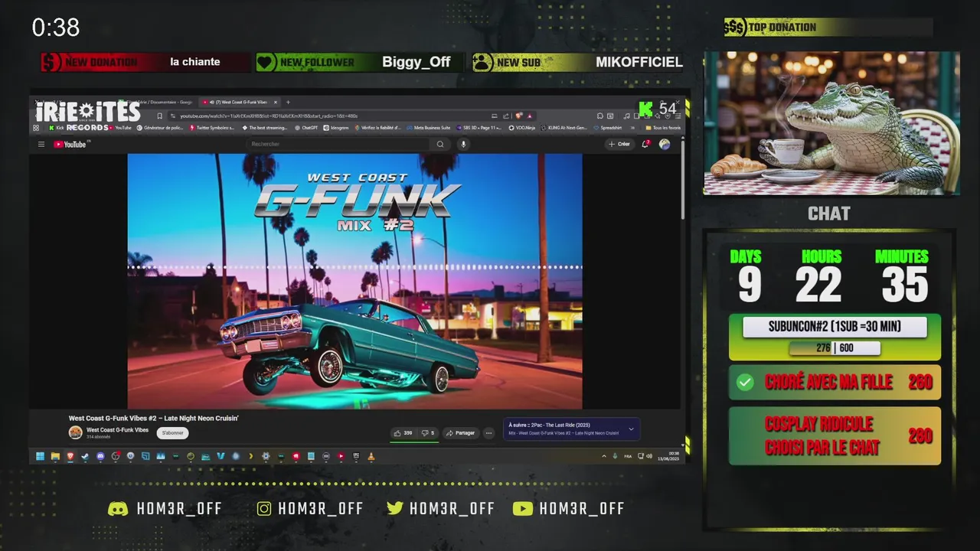Open the VDO.Ninja bookmark
Image resolution: width=980 pixels, height=551 pixels.
(x=522, y=128)
